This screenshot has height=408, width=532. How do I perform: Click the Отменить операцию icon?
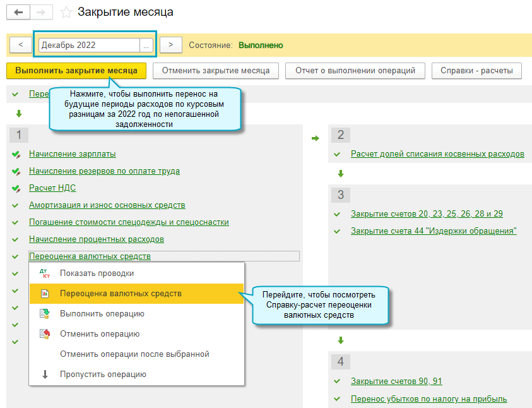44,334
